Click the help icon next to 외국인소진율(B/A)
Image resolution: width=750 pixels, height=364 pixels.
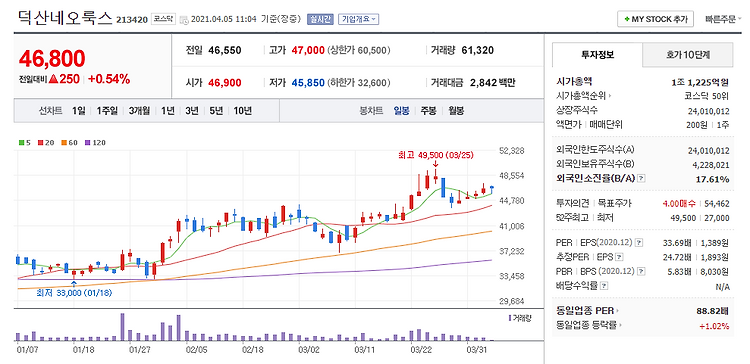(x=642, y=178)
